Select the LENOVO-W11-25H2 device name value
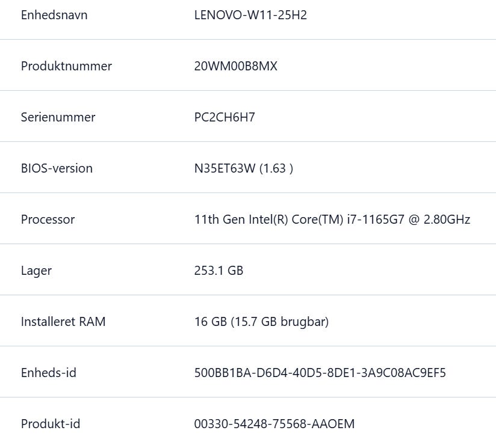 250,15
